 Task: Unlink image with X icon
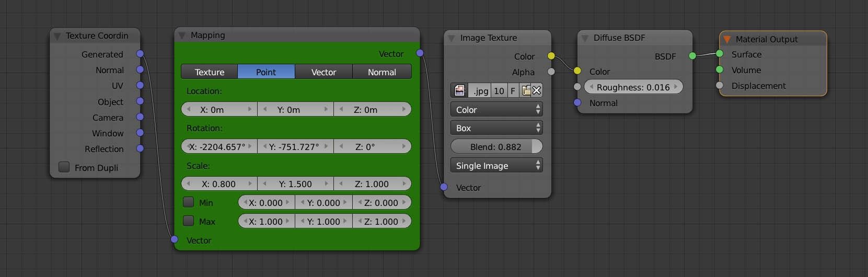pyautogui.click(x=537, y=90)
